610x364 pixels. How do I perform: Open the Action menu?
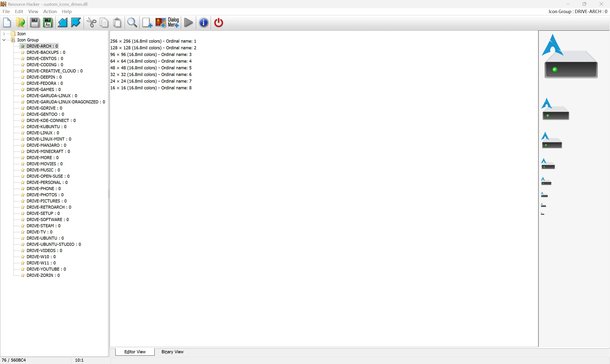[50, 11]
